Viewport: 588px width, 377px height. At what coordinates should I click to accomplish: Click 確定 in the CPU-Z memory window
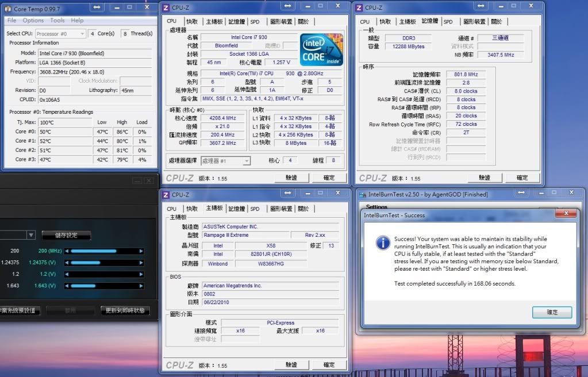click(522, 178)
